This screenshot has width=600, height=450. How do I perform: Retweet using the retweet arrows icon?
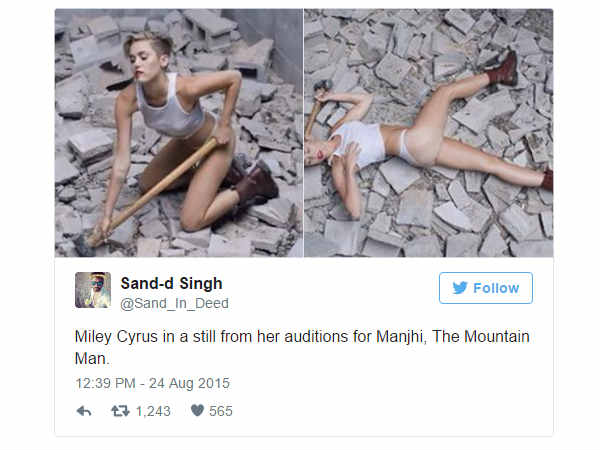120,411
